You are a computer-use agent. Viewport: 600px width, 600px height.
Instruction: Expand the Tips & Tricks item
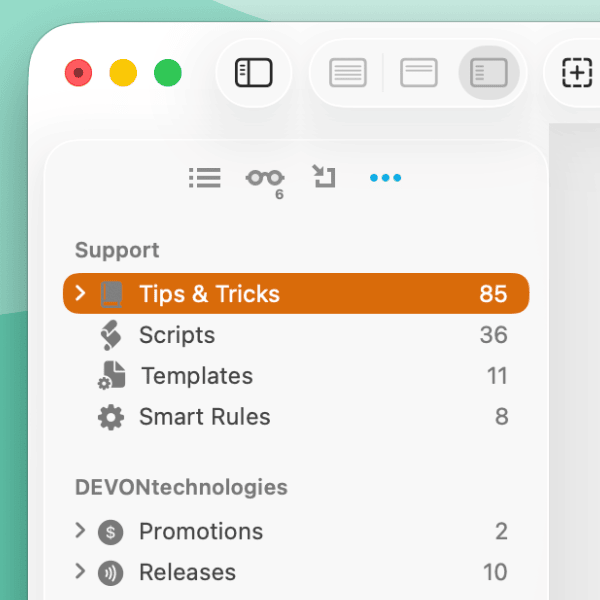81,293
